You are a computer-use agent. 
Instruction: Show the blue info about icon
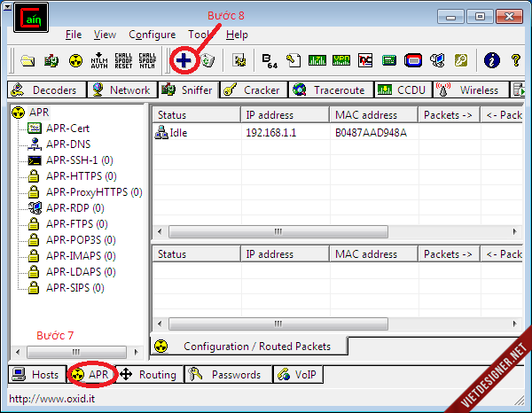(x=491, y=61)
